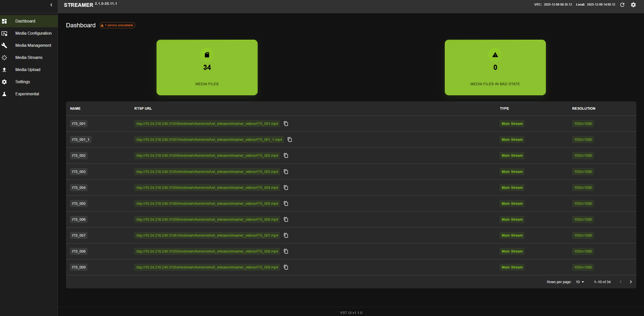Screen dimensions: 644x316
Task: Click the Experimental lab flask icon
Action: (4, 94)
